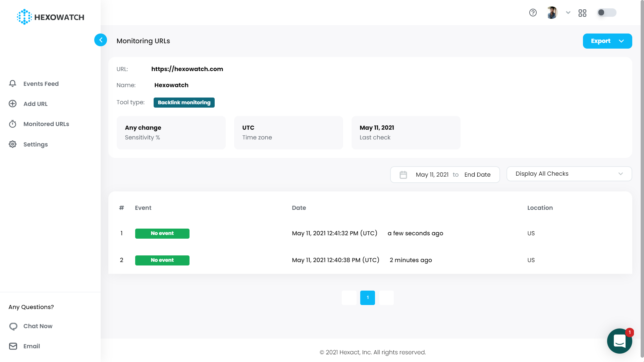Open the user profile dropdown menu
The width and height of the screenshot is (644, 362).
pos(568,12)
